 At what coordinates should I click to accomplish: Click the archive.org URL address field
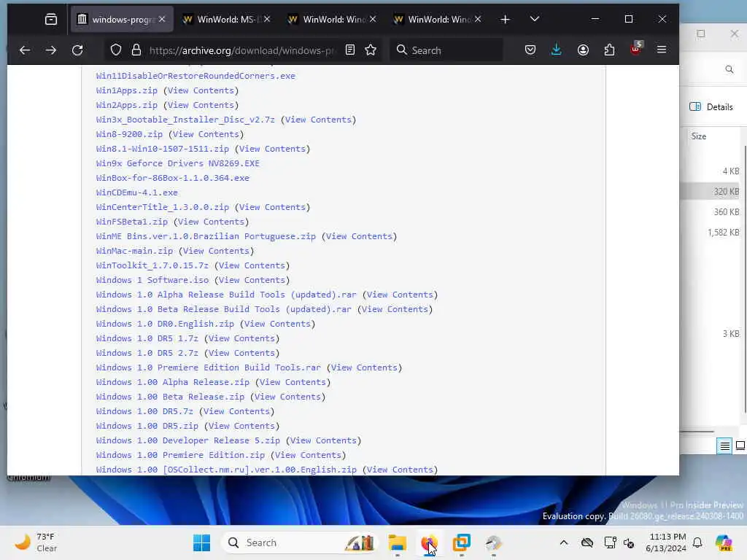pos(241,50)
